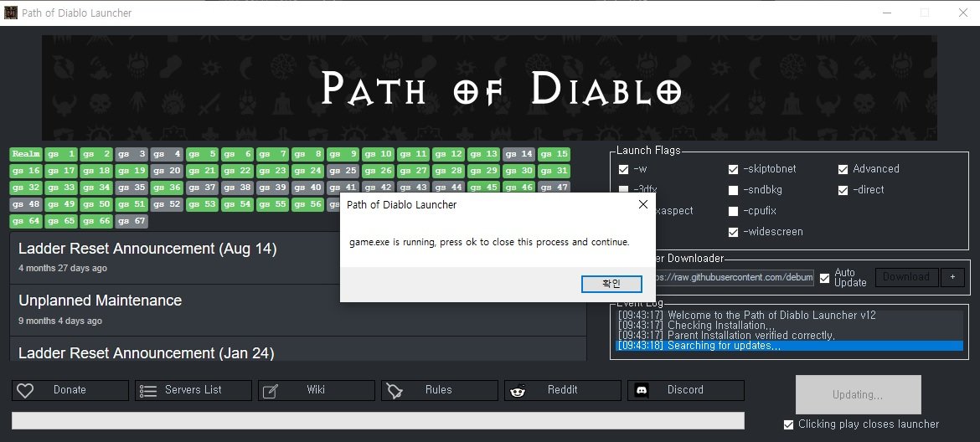Click the grey gs 48 server badge
The height and width of the screenshot is (442, 980).
tap(26, 205)
